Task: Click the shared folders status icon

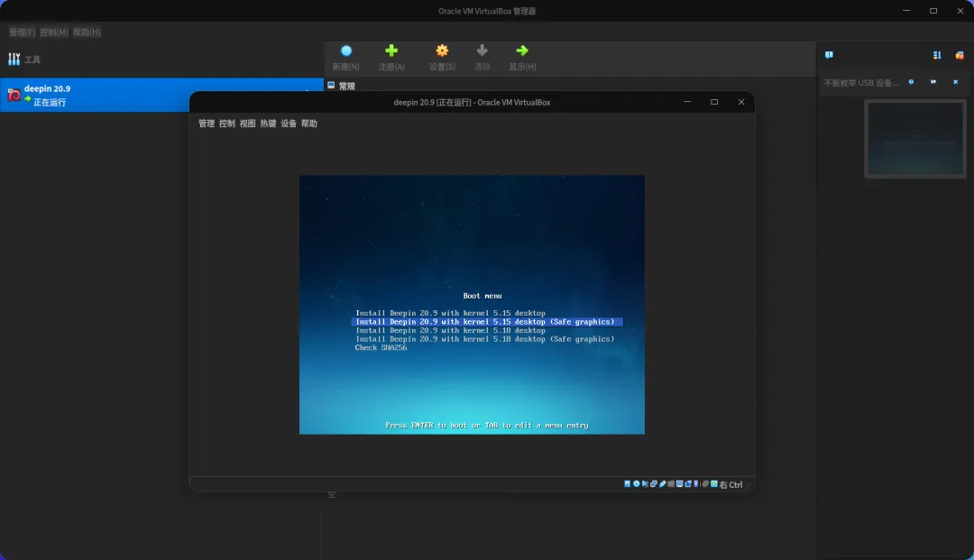Action: 671,483
